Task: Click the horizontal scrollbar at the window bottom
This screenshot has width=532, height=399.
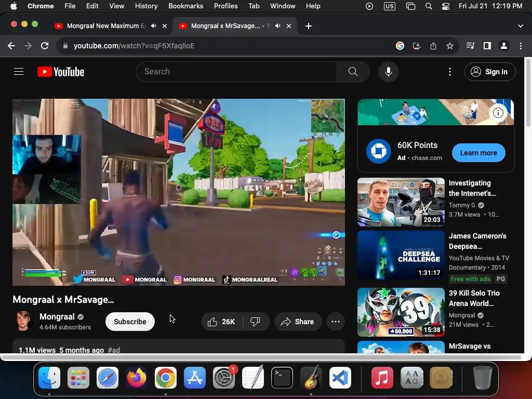Action: [261, 357]
